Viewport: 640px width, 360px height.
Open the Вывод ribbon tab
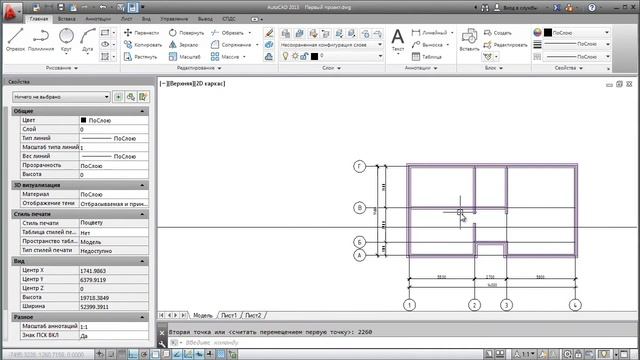click(x=205, y=19)
